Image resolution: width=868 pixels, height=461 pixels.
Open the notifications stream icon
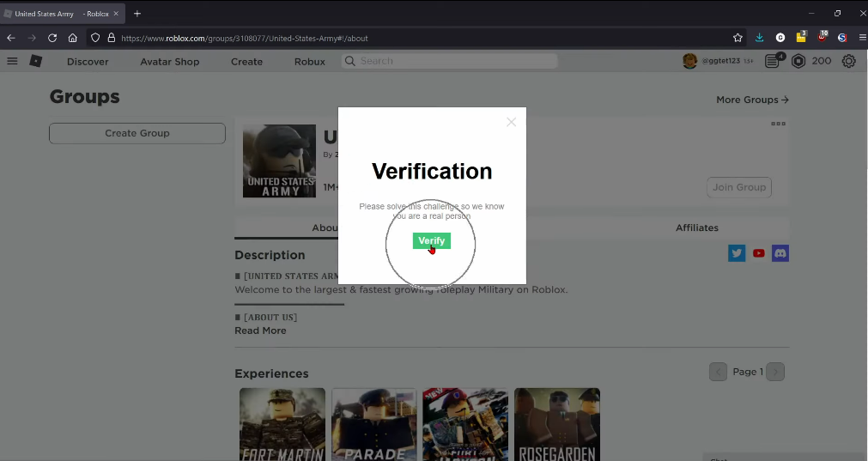772,61
